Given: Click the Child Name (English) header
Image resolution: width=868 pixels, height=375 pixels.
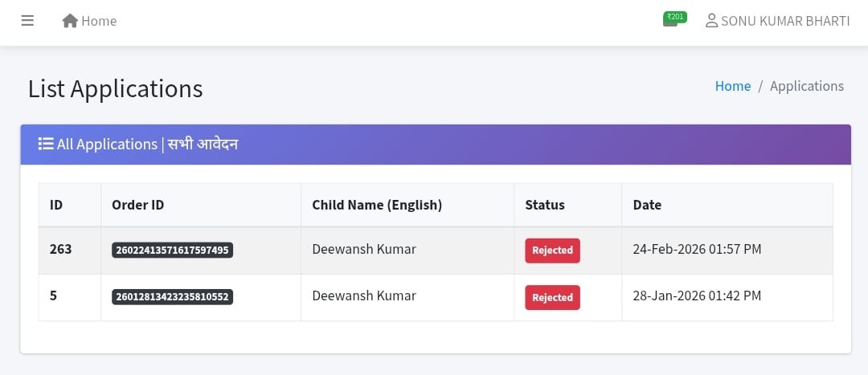Looking at the screenshot, I should pyautogui.click(x=377, y=205).
